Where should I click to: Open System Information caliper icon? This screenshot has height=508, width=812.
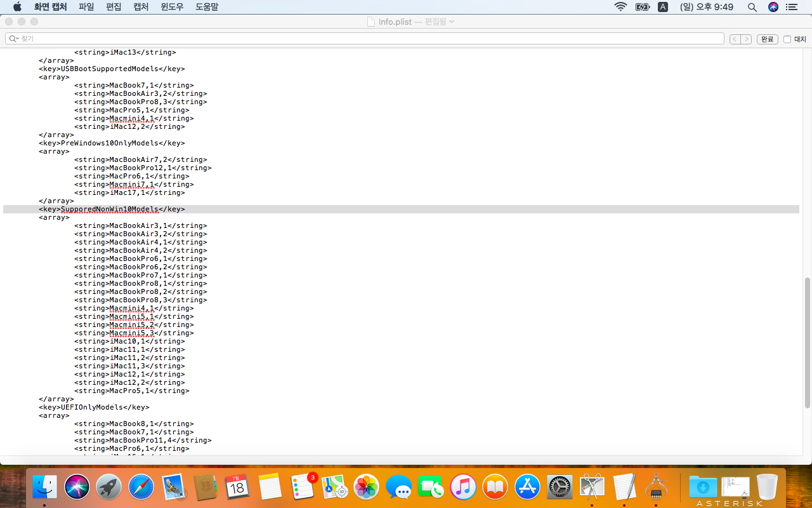click(x=656, y=488)
